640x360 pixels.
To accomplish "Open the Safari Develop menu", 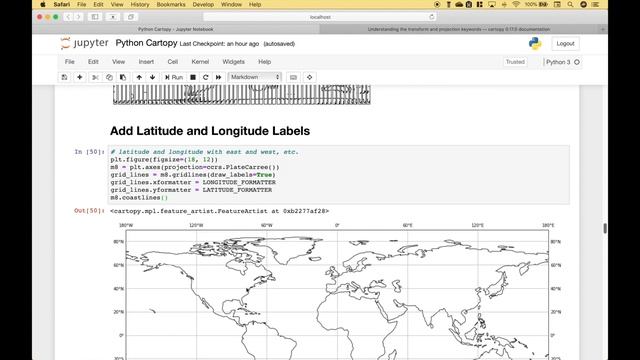I will click(x=203, y=4).
